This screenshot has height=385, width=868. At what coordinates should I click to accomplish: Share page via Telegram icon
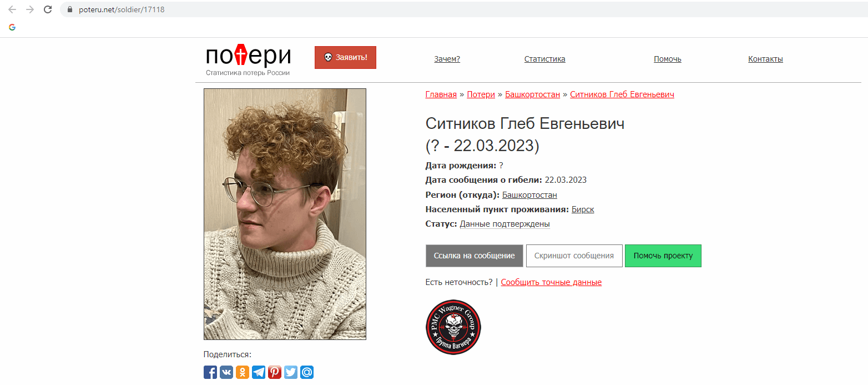[x=259, y=372]
